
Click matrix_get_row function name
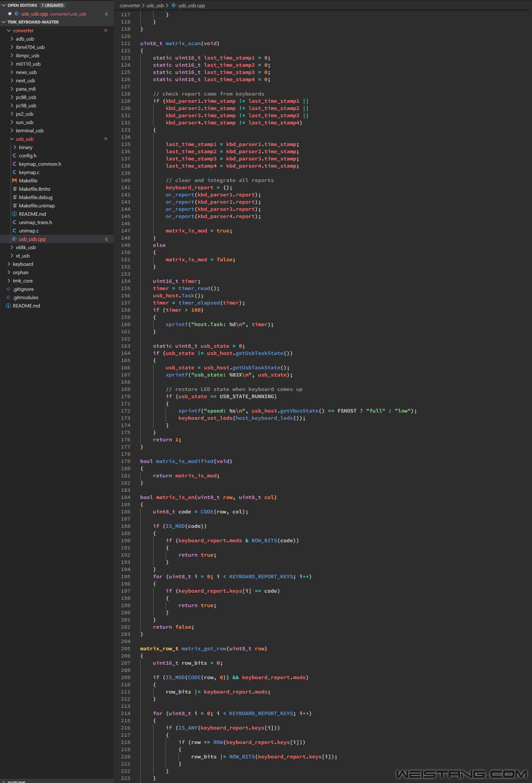204,648
